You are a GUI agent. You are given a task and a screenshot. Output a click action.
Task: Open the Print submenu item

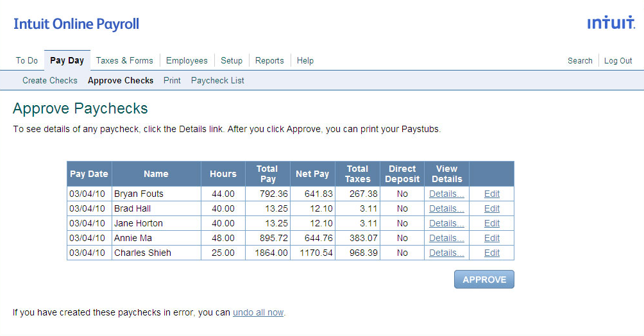tap(172, 81)
